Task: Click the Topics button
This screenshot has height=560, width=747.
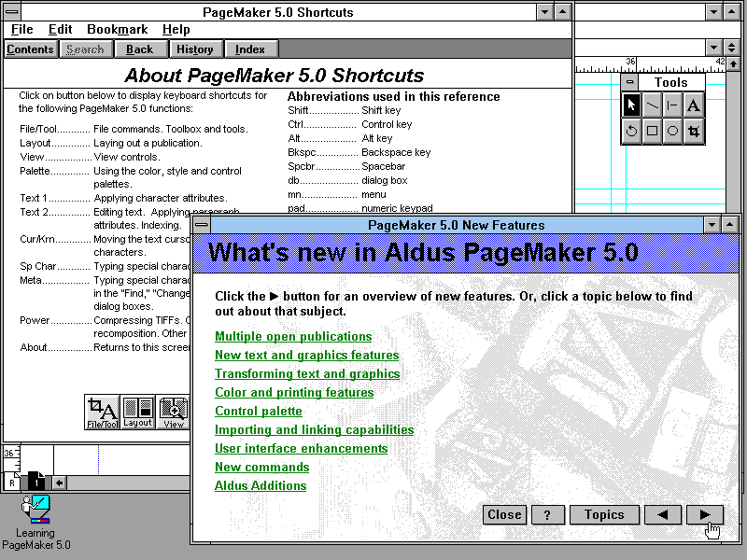Action: [x=604, y=514]
